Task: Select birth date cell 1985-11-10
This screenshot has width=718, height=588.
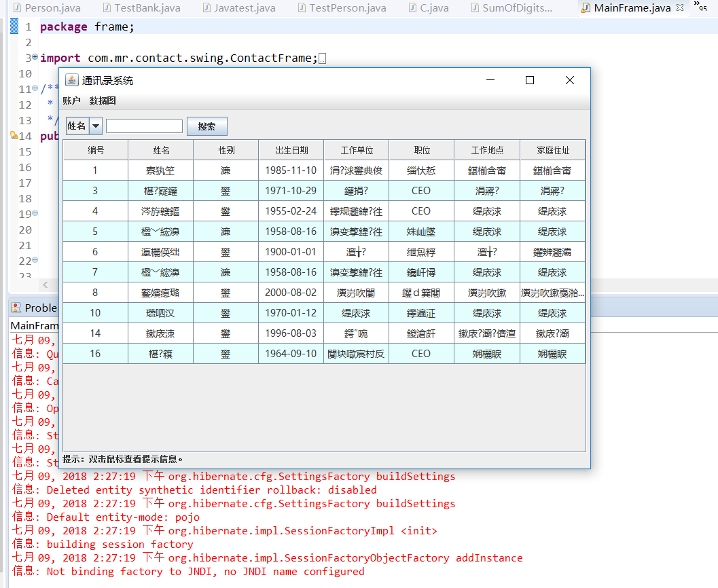Action: click(x=291, y=170)
